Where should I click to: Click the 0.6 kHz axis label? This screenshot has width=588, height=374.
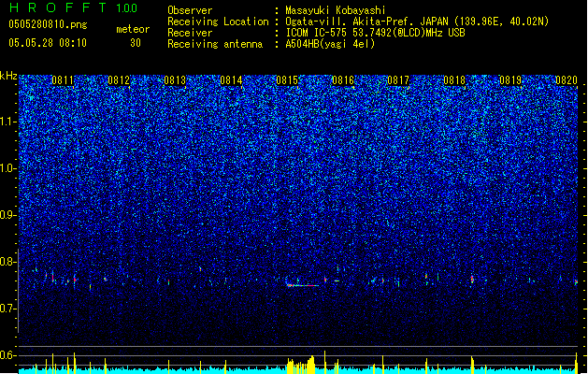(7, 355)
